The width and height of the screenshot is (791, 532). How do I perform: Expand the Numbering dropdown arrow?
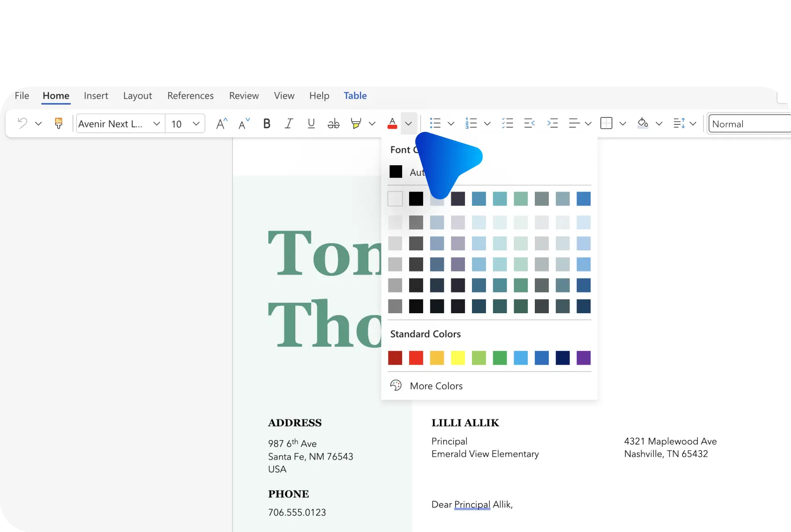click(487, 124)
